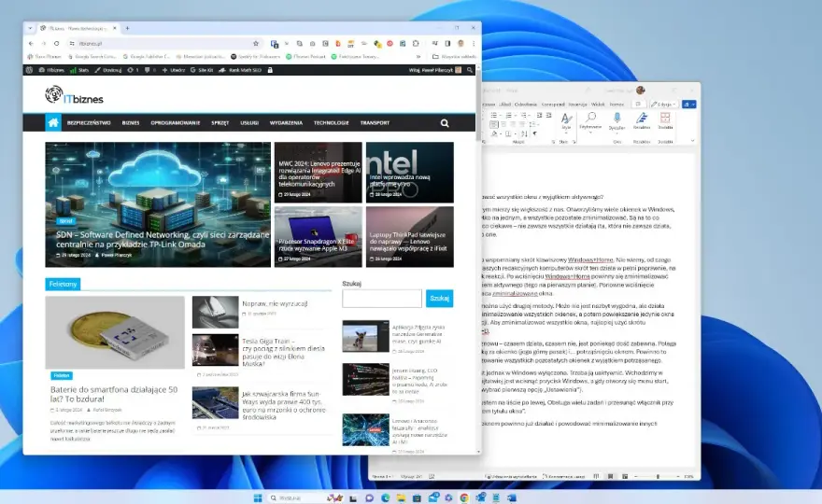Reload the page in Chrome
Viewport: 822px width, 504px height.
[x=57, y=44]
